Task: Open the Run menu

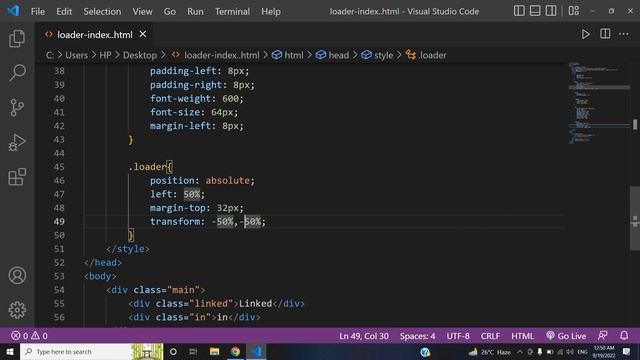Action: (195, 11)
